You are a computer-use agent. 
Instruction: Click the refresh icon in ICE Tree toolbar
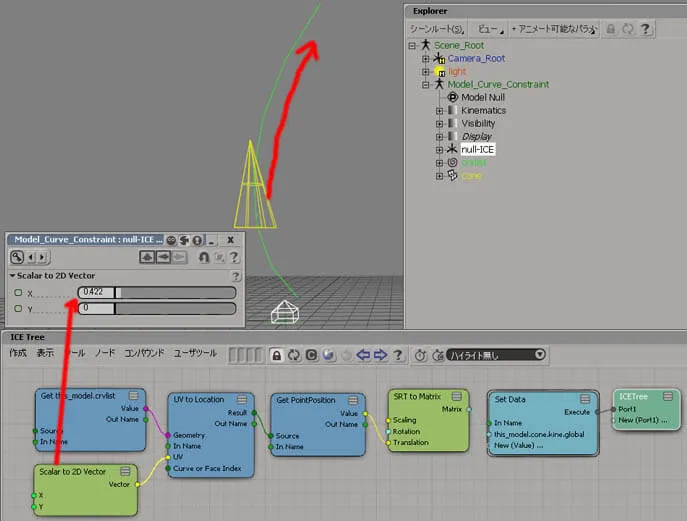pyautogui.click(x=294, y=355)
